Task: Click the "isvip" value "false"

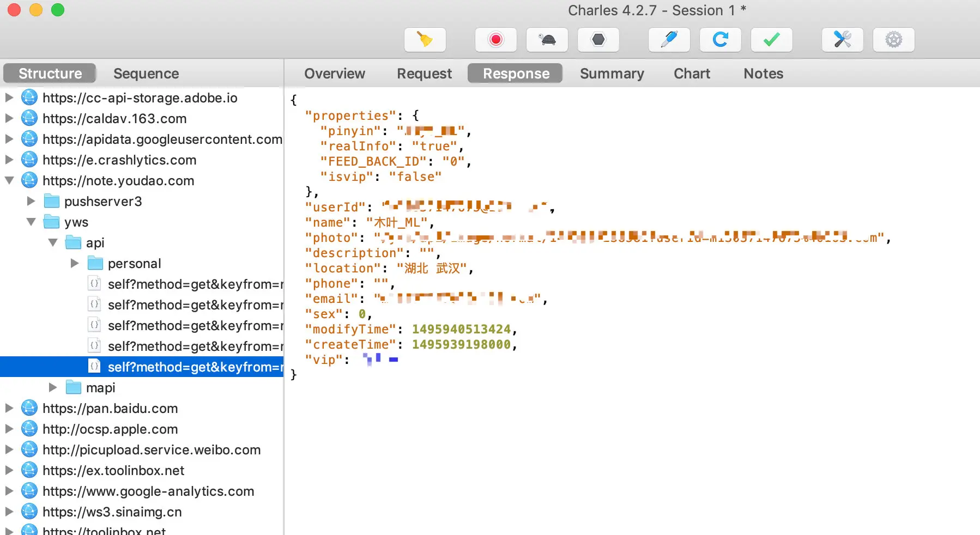Action: click(x=415, y=177)
